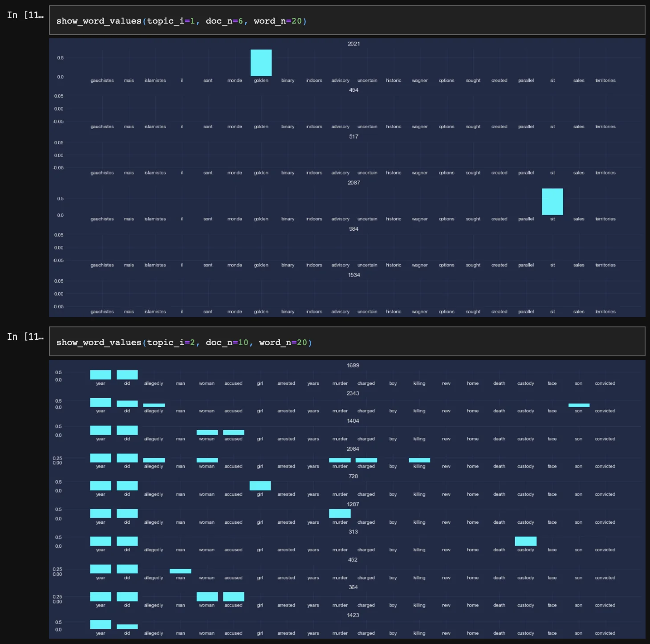Click the topic_i=2 code cell input
This screenshot has width=650, height=644.
pyautogui.click(x=346, y=342)
